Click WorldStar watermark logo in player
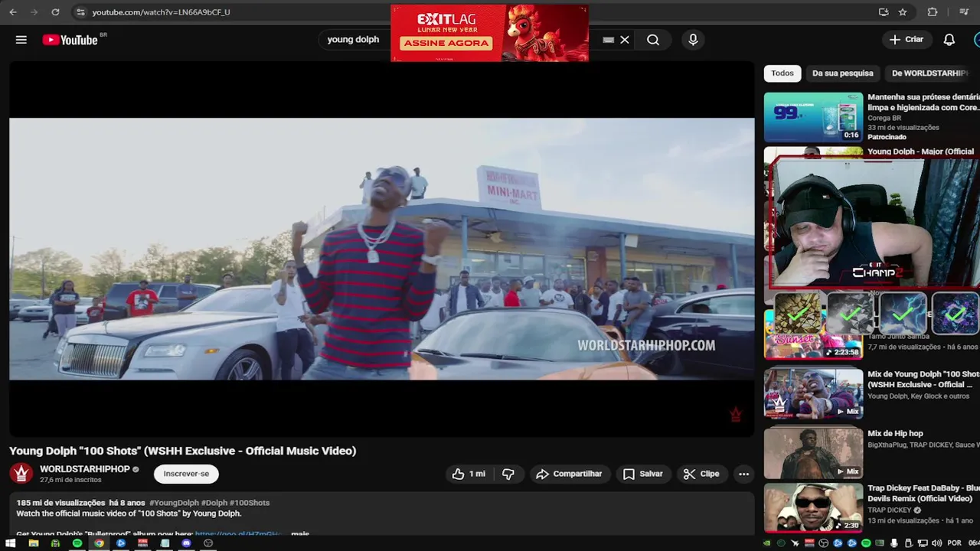Image resolution: width=980 pixels, height=551 pixels. click(x=736, y=415)
